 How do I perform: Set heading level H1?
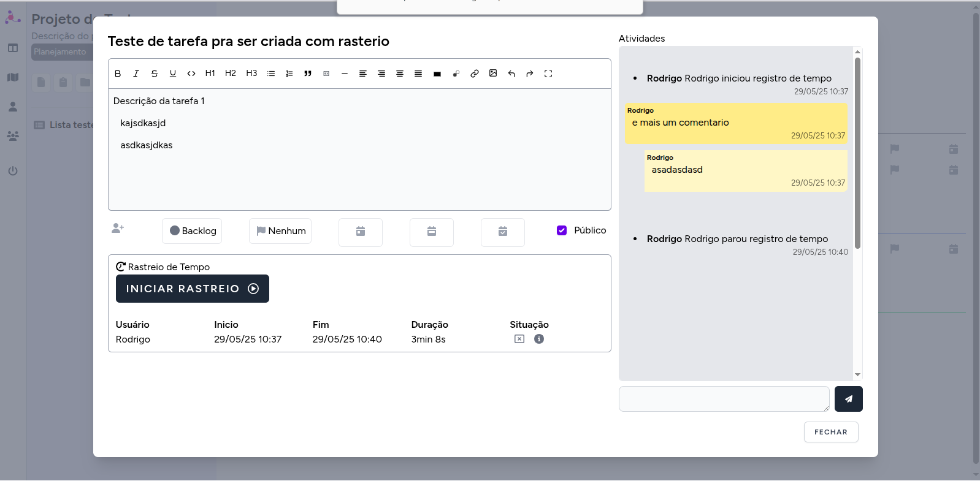point(210,74)
